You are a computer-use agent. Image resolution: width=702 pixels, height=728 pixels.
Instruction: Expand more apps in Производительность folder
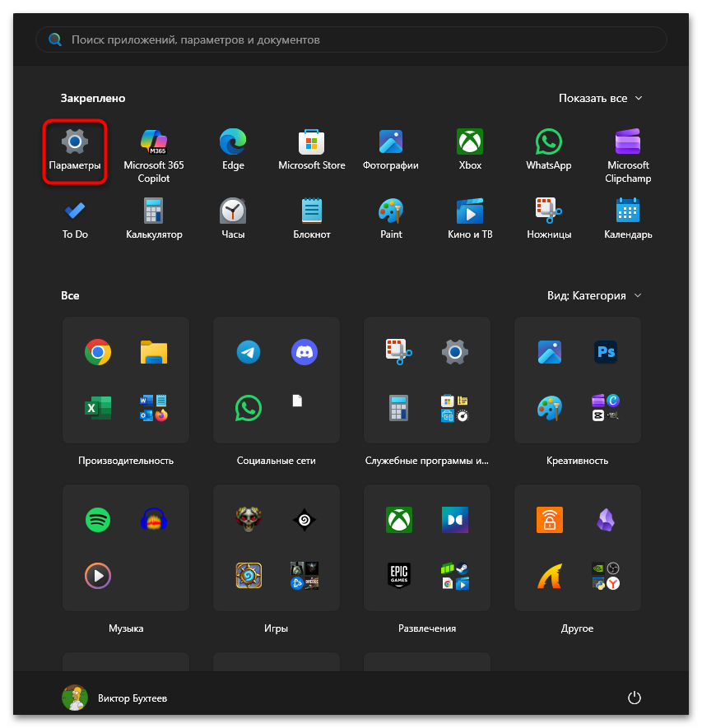tap(154, 408)
